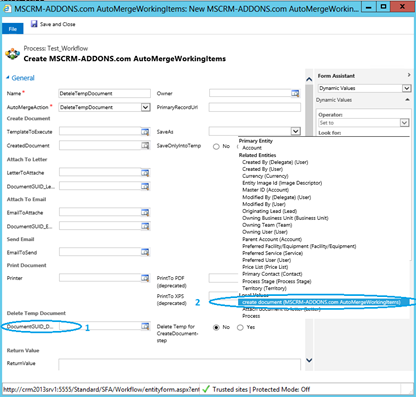The height and width of the screenshot is (397, 416).
Task: Select create document (MSCRM-ADDONS.com AutoMergeWorkingItems) entry
Action: click(x=321, y=302)
